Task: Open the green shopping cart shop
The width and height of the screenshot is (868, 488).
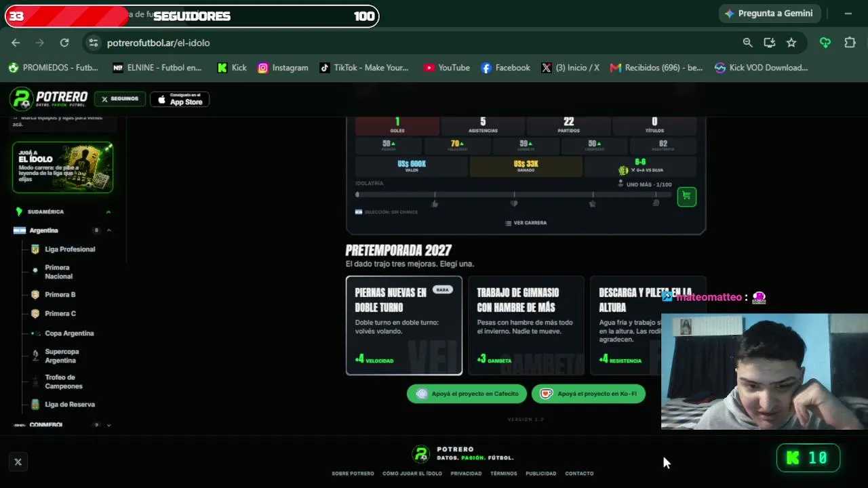Action: click(686, 197)
